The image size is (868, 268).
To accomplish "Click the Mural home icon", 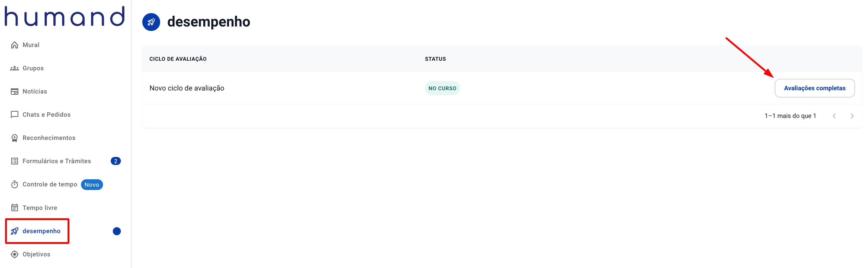I will click(x=15, y=45).
